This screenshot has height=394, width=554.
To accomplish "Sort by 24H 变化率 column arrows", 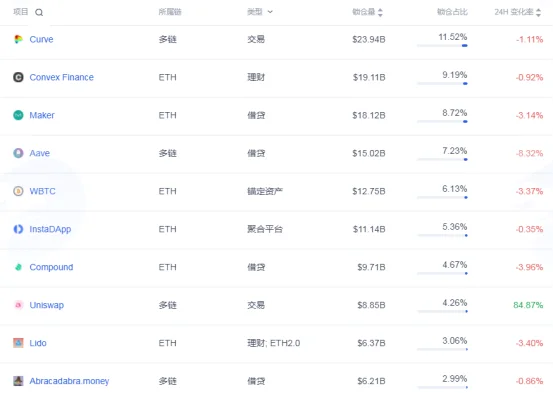I will click(538, 12).
